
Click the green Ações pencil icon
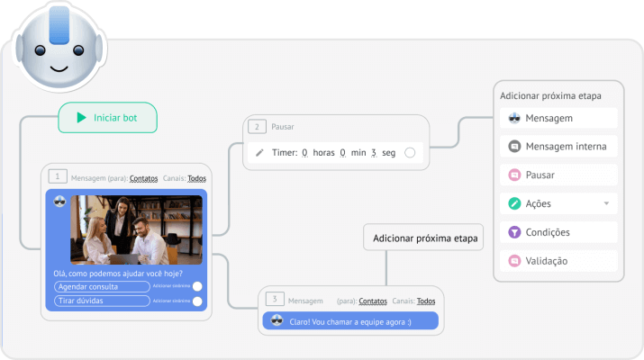click(x=514, y=203)
